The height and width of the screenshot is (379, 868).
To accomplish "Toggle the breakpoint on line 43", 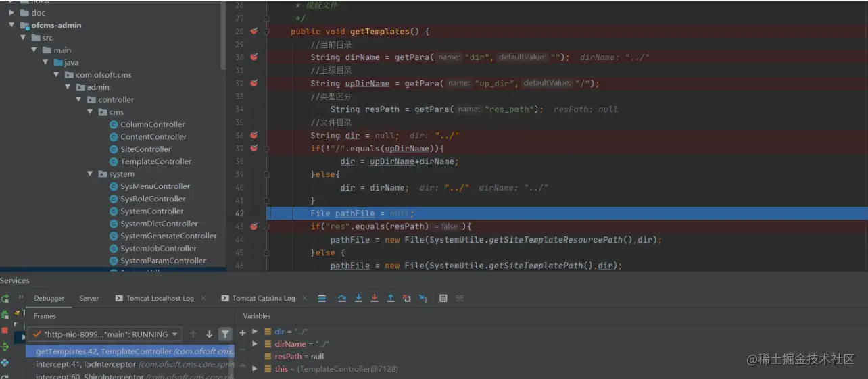I will [254, 226].
